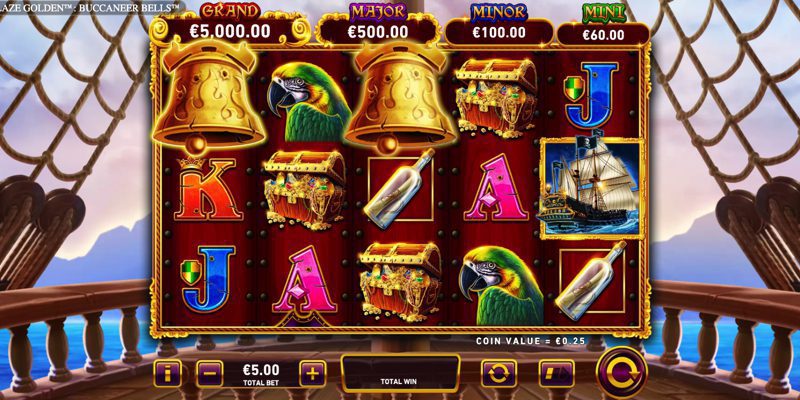The width and height of the screenshot is (800, 400).
Task: Decrease total bet with minus button
Action: point(210,374)
